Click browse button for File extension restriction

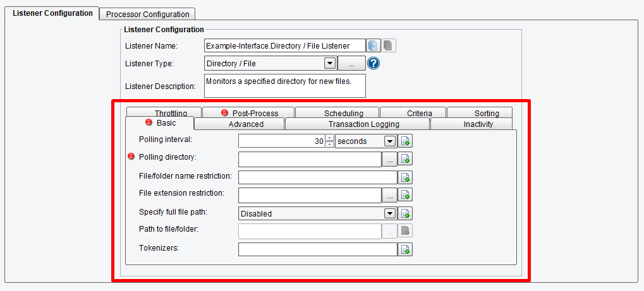(x=390, y=196)
